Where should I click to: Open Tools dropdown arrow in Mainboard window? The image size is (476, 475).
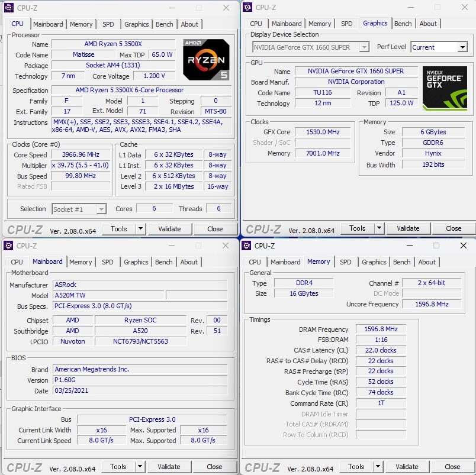click(x=140, y=467)
